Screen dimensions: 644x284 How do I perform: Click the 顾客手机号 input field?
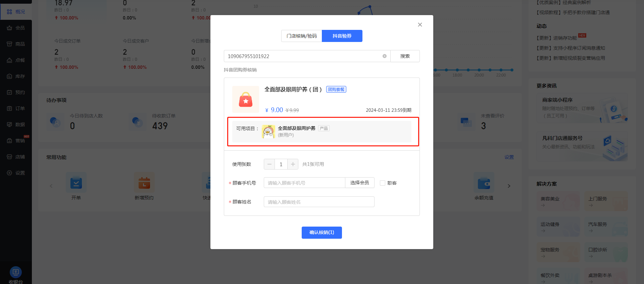pos(304,183)
